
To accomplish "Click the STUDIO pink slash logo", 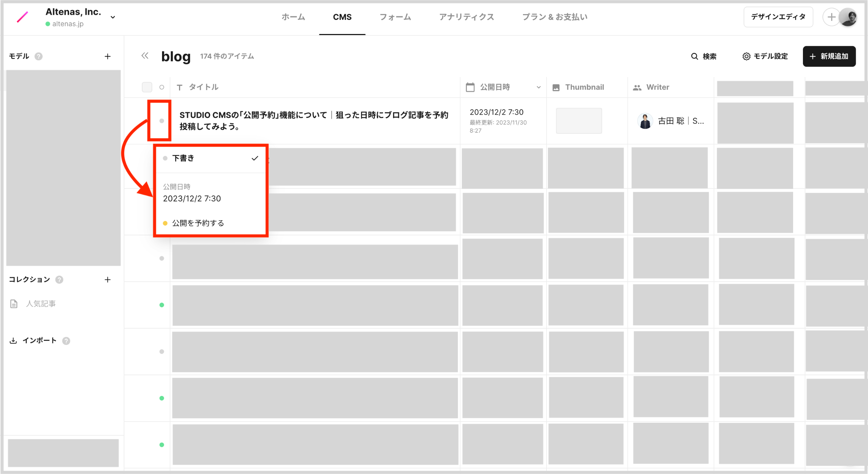I will click(22, 17).
